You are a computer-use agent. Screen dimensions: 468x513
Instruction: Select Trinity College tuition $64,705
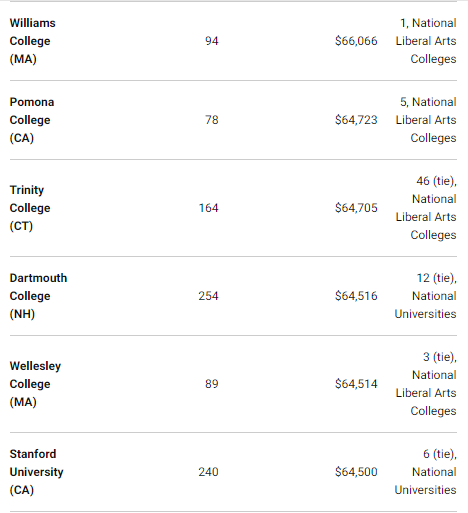click(356, 208)
